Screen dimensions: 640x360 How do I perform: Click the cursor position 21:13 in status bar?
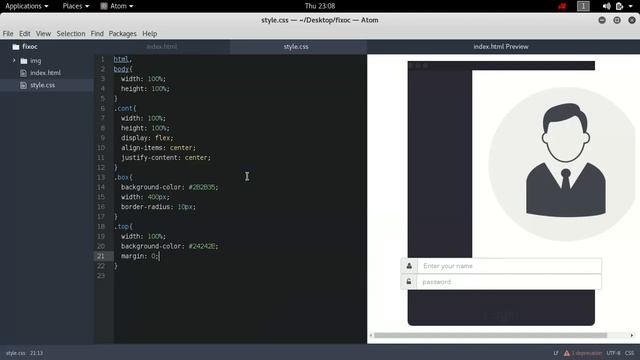click(x=36, y=353)
